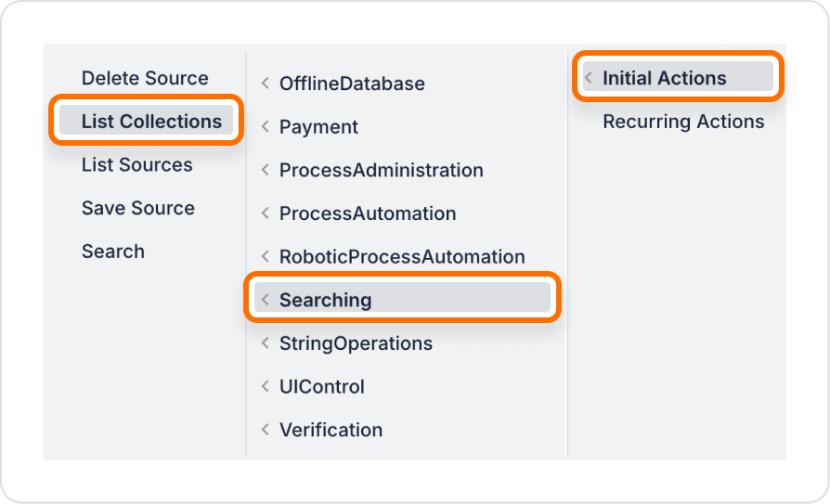Select the UIControl collection label

pos(322,386)
